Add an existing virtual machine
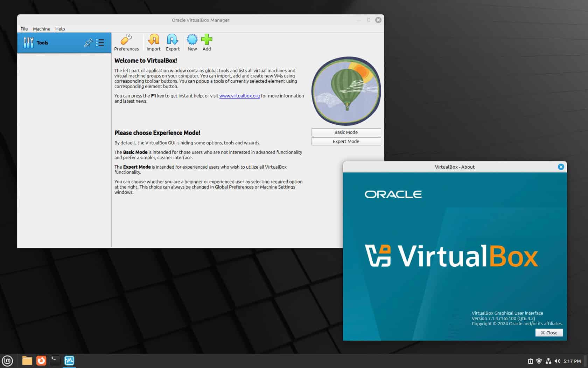This screenshot has height=368, width=588. [206, 42]
